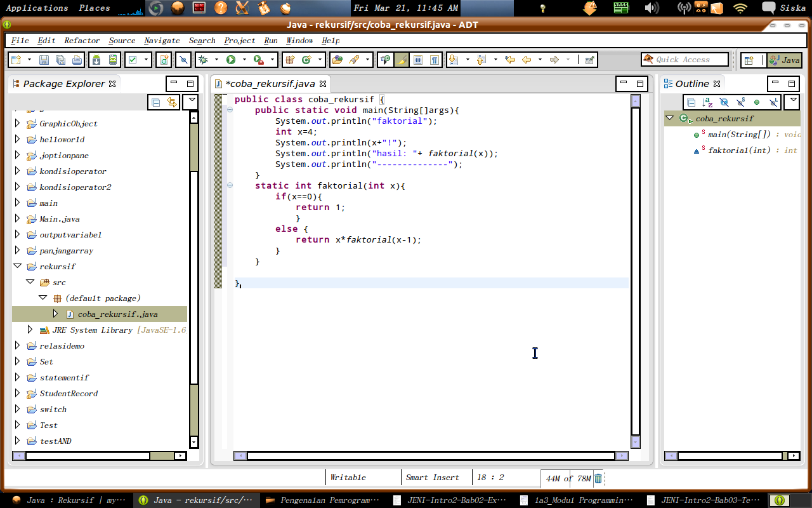812x508 pixels.
Task: Print the current source file
Action: tap(75, 59)
